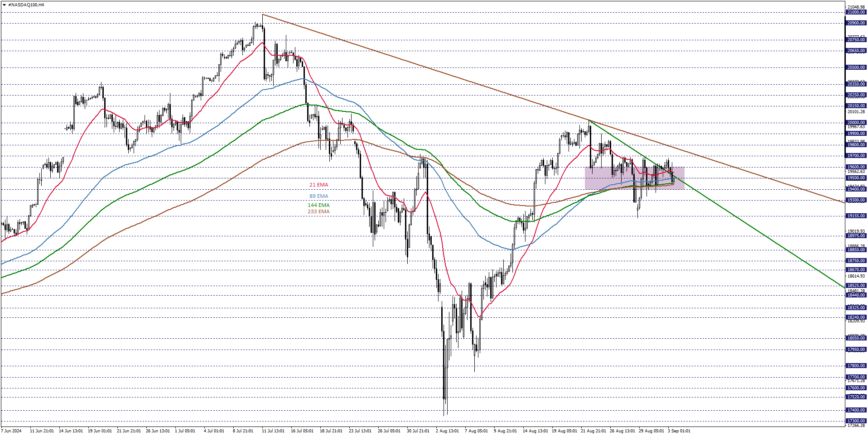Click the 17400.00 price level label
This screenshot has width=868, height=436.
856,410
